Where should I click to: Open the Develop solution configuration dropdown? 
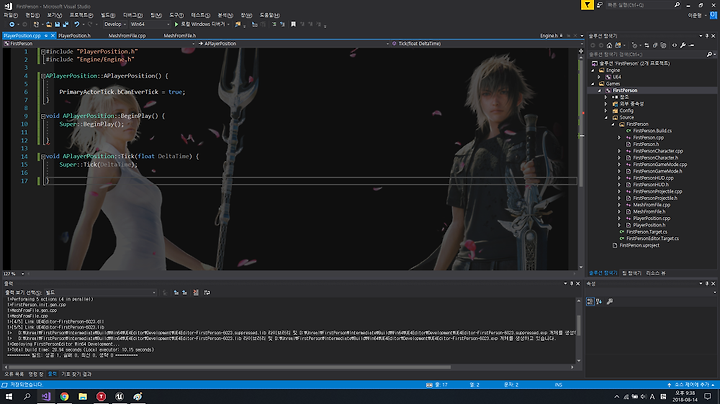115,24
